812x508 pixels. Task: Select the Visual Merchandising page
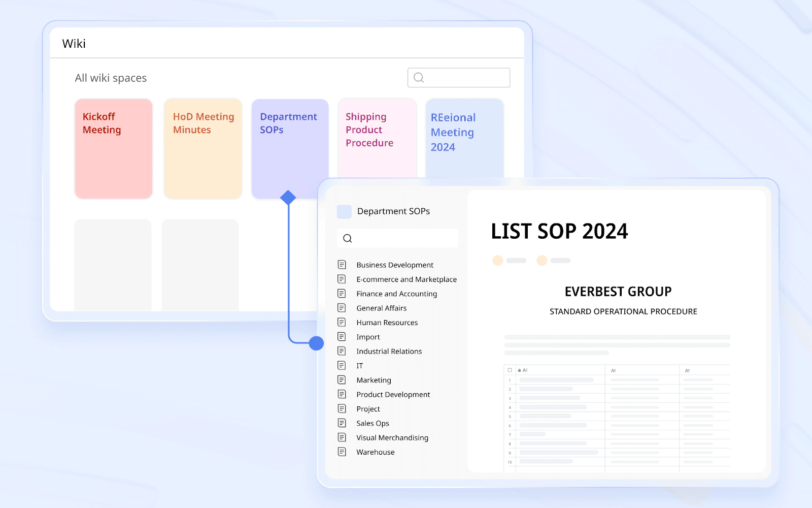click(x=392, y=437)
